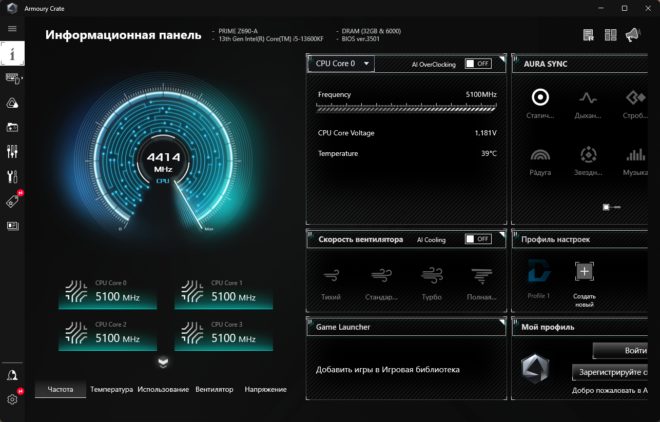Select the Information panel sidebar icon
The width and height of the screenshot is (660, 422).
[x=12, y=53]
